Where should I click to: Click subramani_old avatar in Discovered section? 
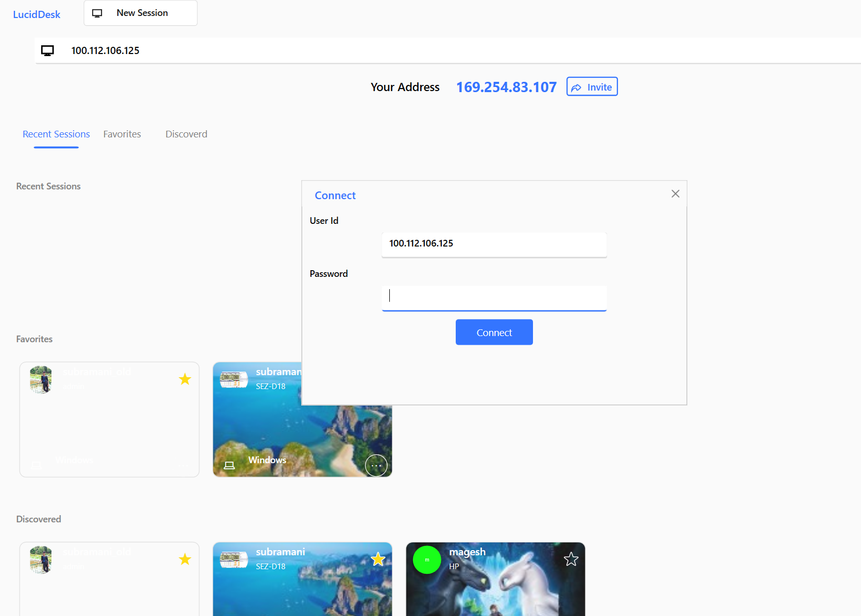41,560
